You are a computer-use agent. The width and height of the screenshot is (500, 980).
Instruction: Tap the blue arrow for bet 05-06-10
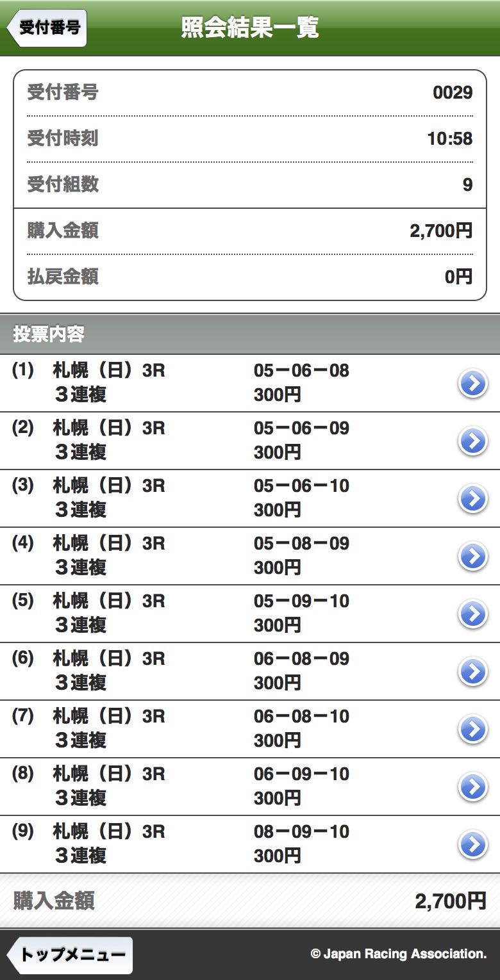473,499
